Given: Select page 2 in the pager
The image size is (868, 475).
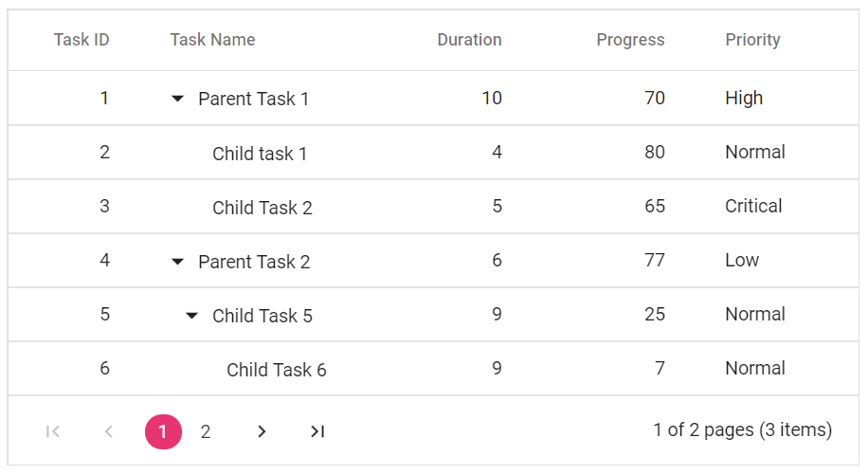Looking at the screenshot, I should coord(206,431).
